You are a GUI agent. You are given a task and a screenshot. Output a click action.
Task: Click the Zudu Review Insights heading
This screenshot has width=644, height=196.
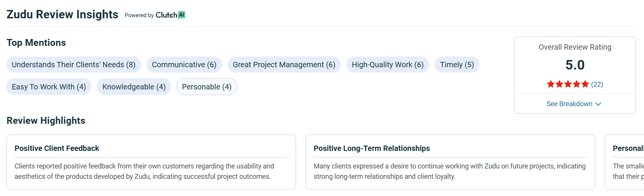click(x=62, y=15)
